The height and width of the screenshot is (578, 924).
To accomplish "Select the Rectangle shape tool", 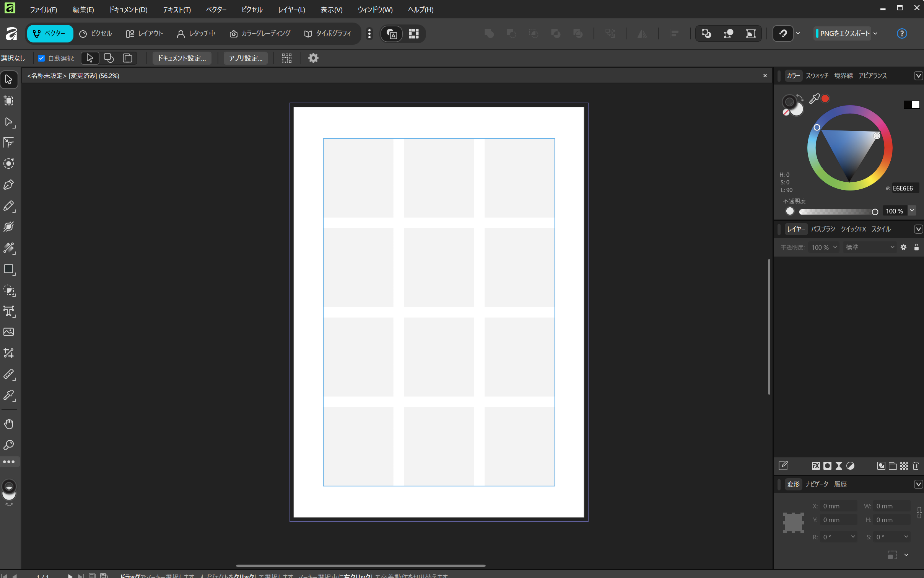I will click(8, 269).
